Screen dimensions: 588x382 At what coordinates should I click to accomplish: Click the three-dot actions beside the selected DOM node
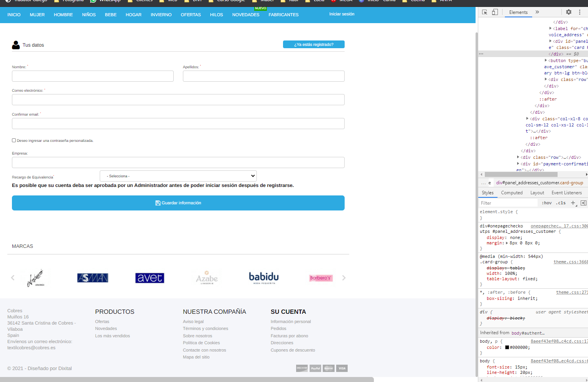[481, 54]
